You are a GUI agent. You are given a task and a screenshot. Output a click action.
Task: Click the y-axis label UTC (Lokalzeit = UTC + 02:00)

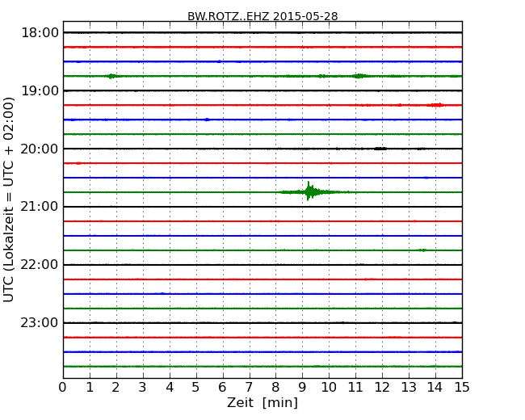8,199
